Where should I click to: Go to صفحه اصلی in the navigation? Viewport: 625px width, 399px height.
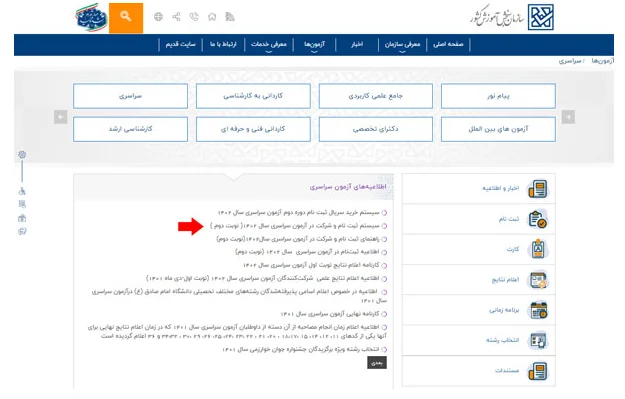coord(448,44)
